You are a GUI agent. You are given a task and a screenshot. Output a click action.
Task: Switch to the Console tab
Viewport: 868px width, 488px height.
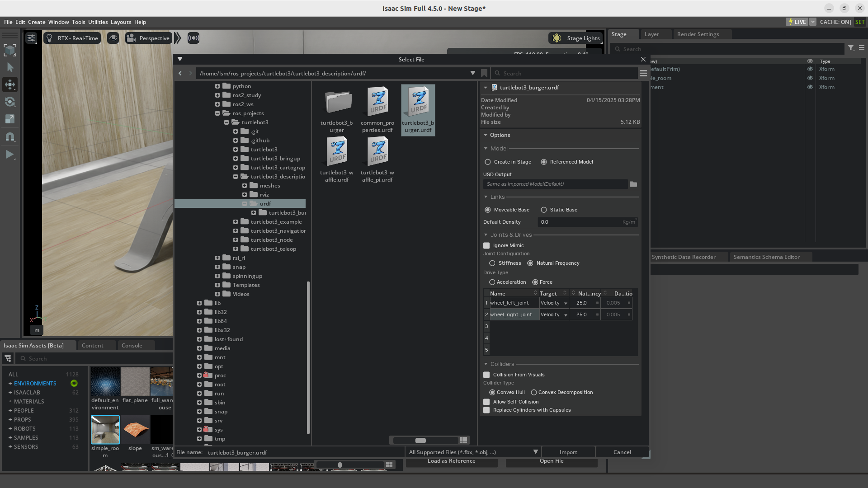132,345
